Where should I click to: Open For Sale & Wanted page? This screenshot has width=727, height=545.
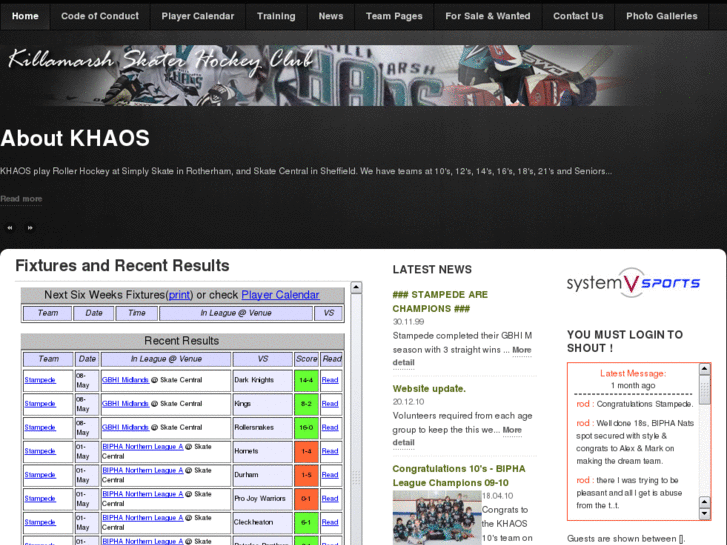[488, 16]
